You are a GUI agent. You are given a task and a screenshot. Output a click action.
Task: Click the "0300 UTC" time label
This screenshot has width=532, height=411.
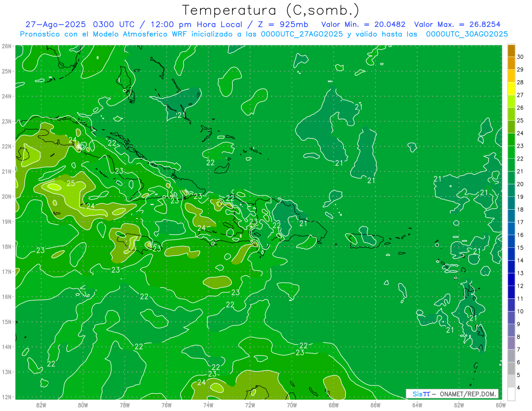click(x=115, y=24)
